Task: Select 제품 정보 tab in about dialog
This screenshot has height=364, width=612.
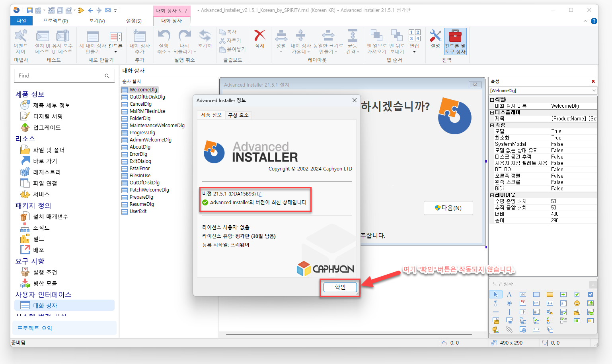Action: point(211,115)
